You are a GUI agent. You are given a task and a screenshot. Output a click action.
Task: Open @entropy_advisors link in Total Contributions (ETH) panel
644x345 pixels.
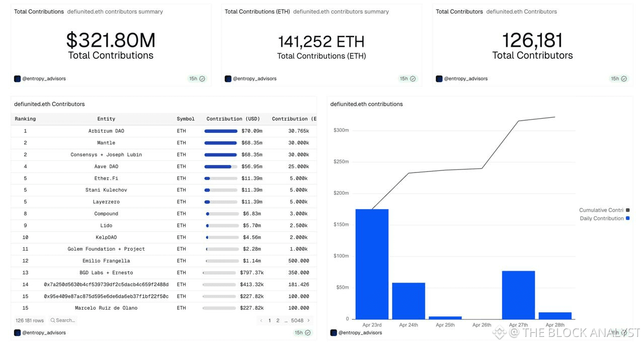click(x=255, y=79)
